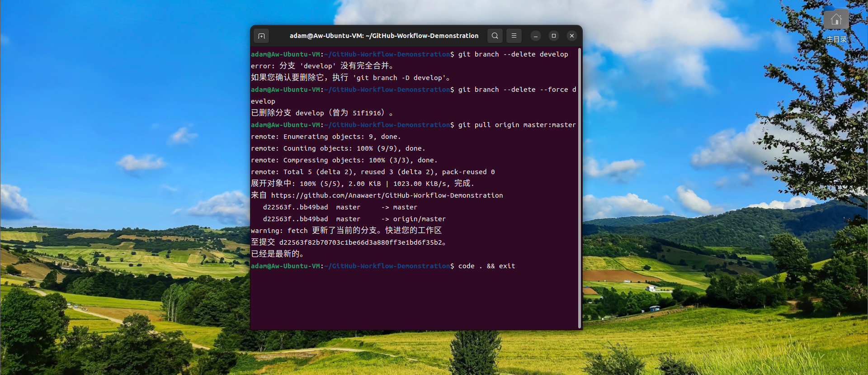Minimize the terminal window
The width and height of the screenshot is (868, 375).
pyautogui.click(x=536, y=36)
